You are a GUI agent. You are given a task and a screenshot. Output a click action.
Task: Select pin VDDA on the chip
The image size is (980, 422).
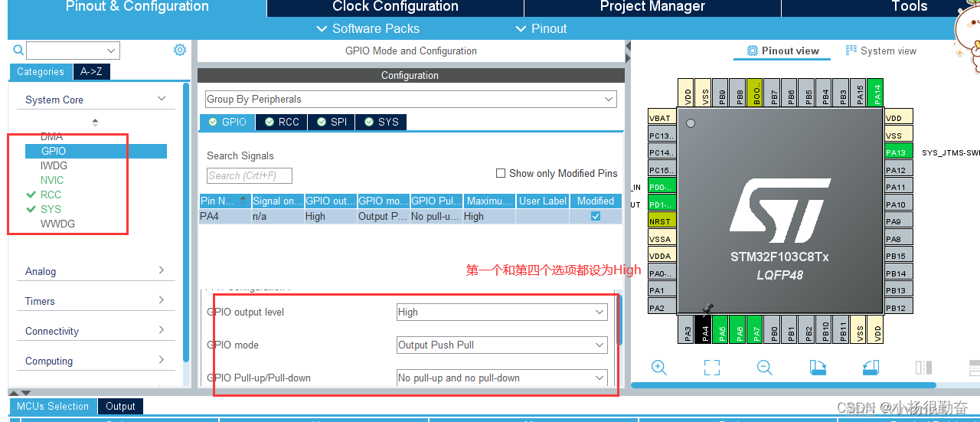[660, 256]
